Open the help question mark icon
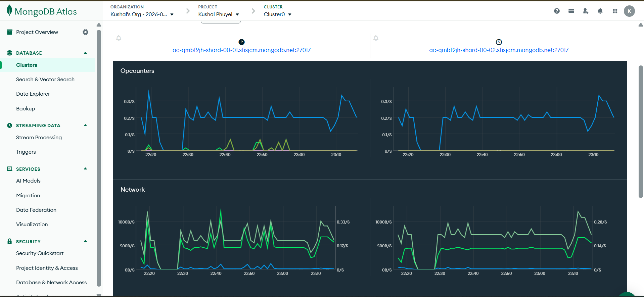644x297 pixels. [x=557, y=11]
